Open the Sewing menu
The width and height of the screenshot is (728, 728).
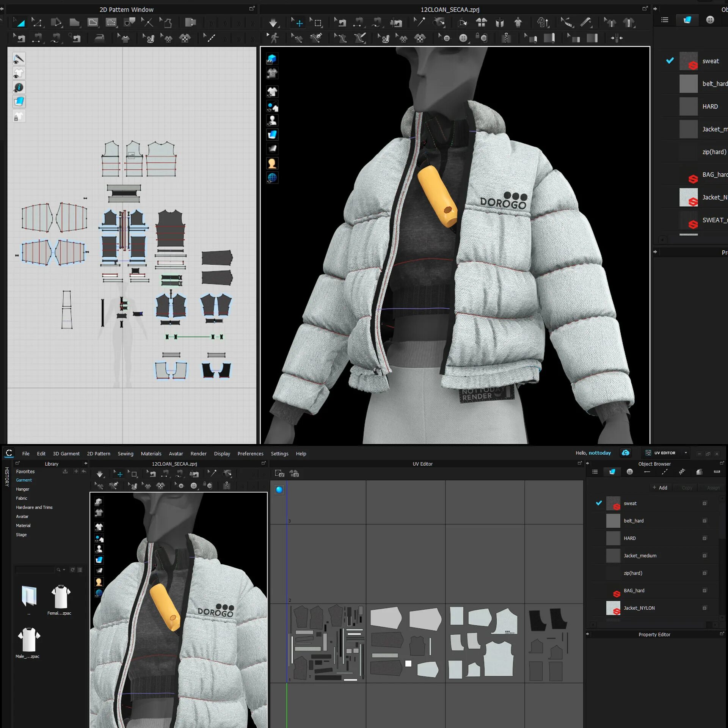125,453
